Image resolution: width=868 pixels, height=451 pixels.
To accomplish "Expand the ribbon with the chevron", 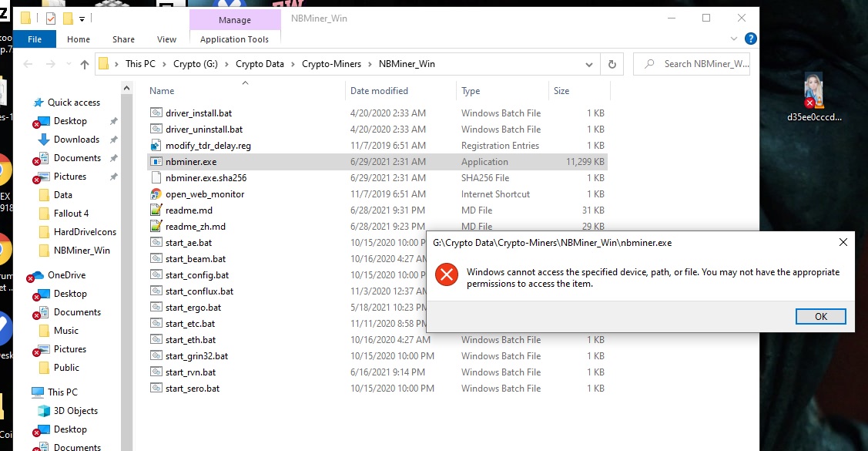I will pos(734,39).
